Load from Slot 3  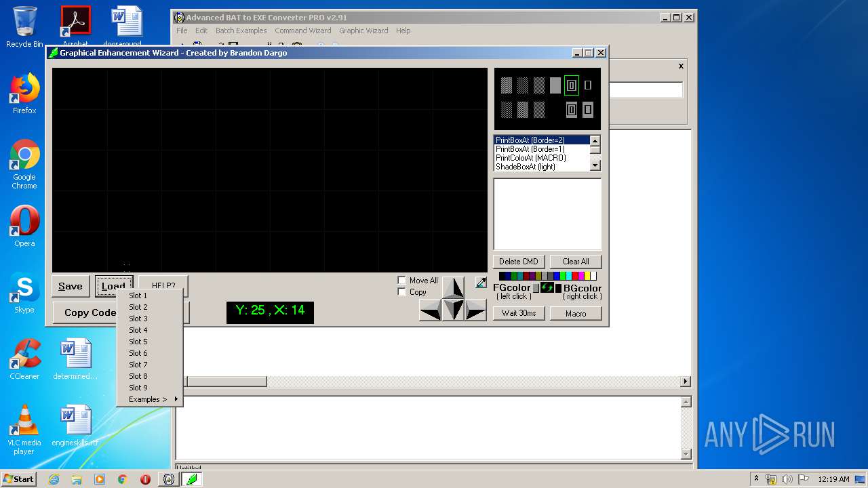150,319
